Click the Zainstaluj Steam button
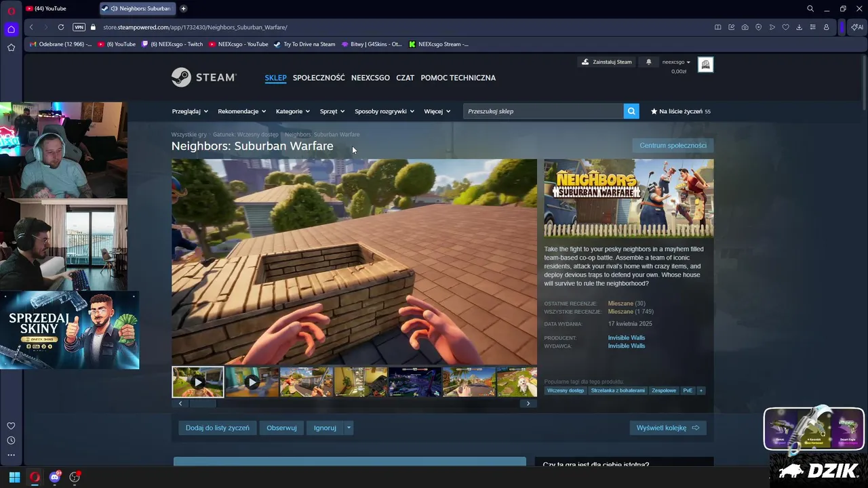Image resolution: width=868 pixels, height=488 pixels. pyautogui.click(x=606, y=62)
